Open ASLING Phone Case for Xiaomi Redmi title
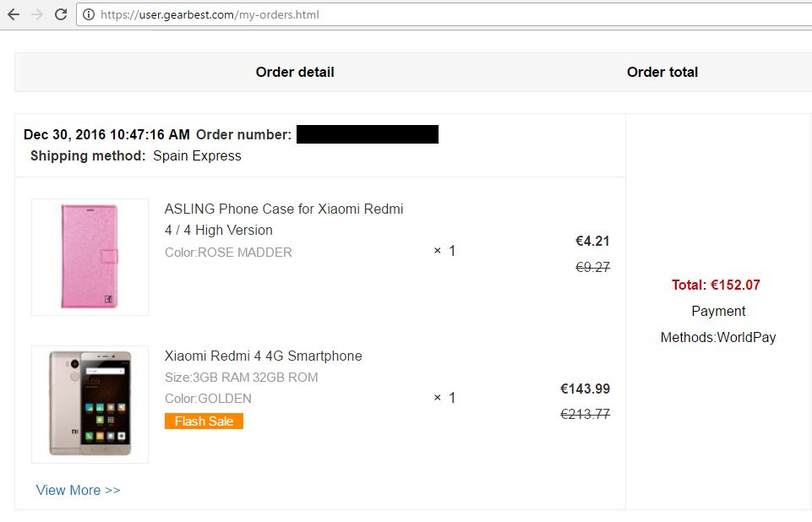 click(x=284, y=219)
